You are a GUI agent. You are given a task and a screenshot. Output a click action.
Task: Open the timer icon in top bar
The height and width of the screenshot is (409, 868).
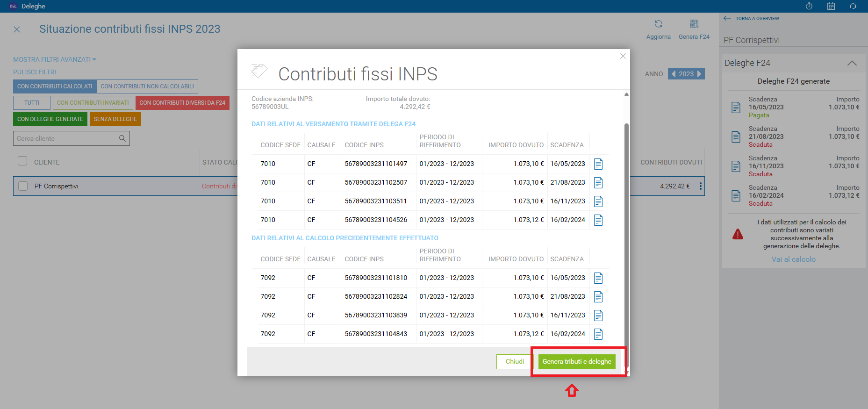point(809,6)
